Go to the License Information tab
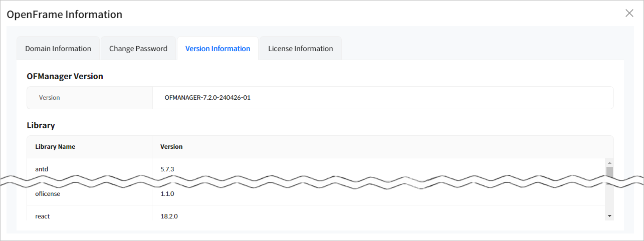 300,49
